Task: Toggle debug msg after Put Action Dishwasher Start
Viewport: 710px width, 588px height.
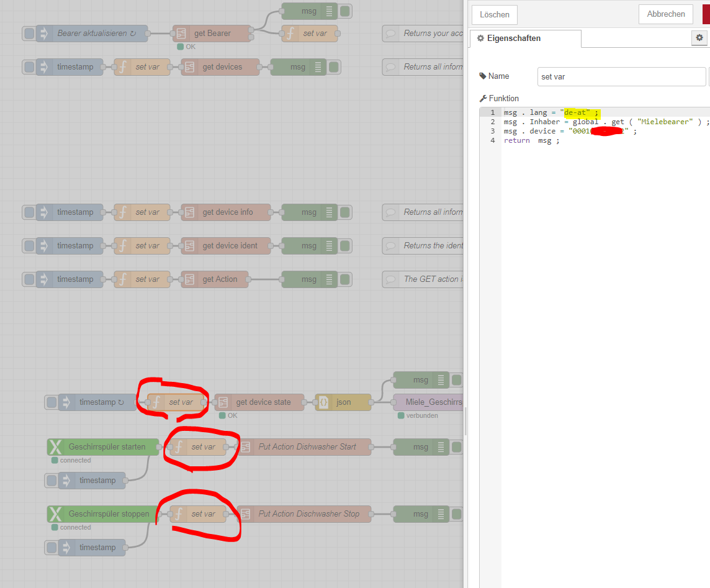Action: [x=457, y=447]
